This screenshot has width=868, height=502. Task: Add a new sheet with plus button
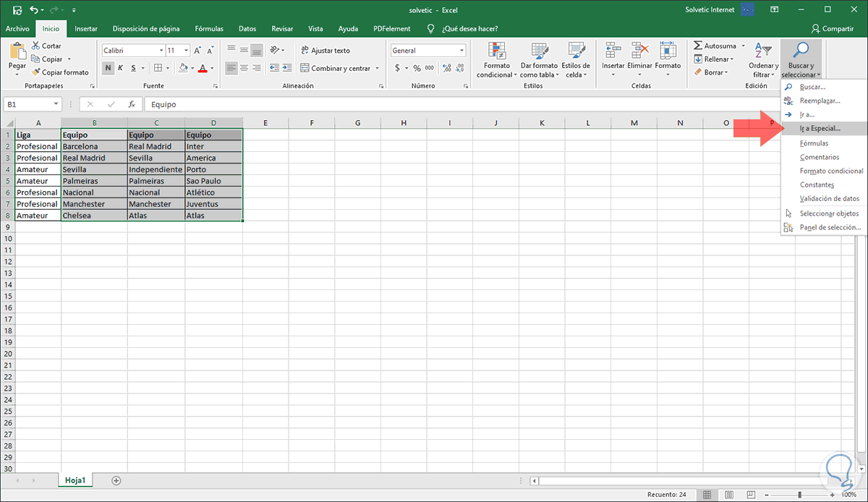click(x=116, y=480)
